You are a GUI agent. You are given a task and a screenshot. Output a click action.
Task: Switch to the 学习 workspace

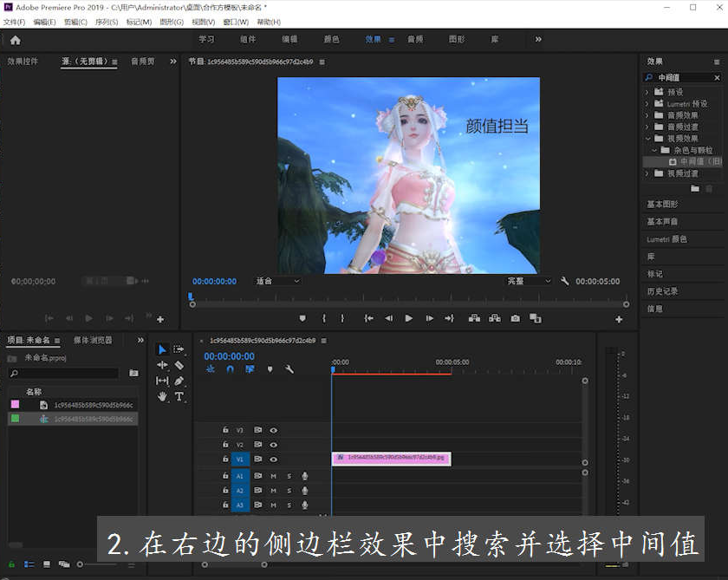(x=206, y=40)
